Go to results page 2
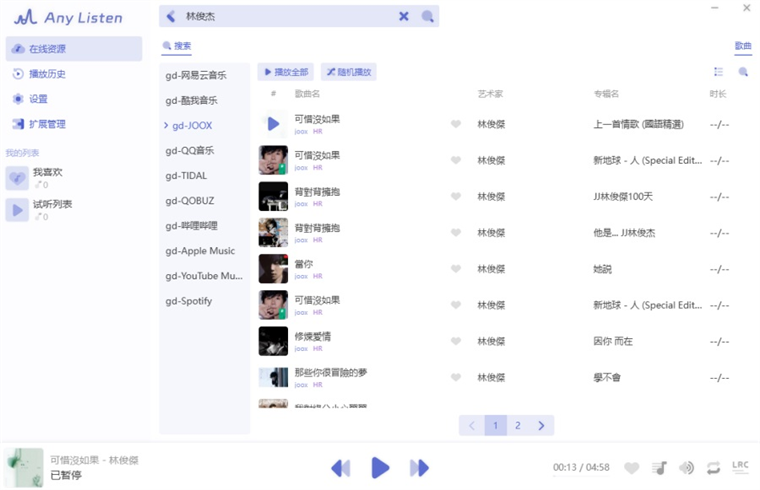The height and width of the screenshot is (490, 760). pyautogui.click(x=518, y=426)
